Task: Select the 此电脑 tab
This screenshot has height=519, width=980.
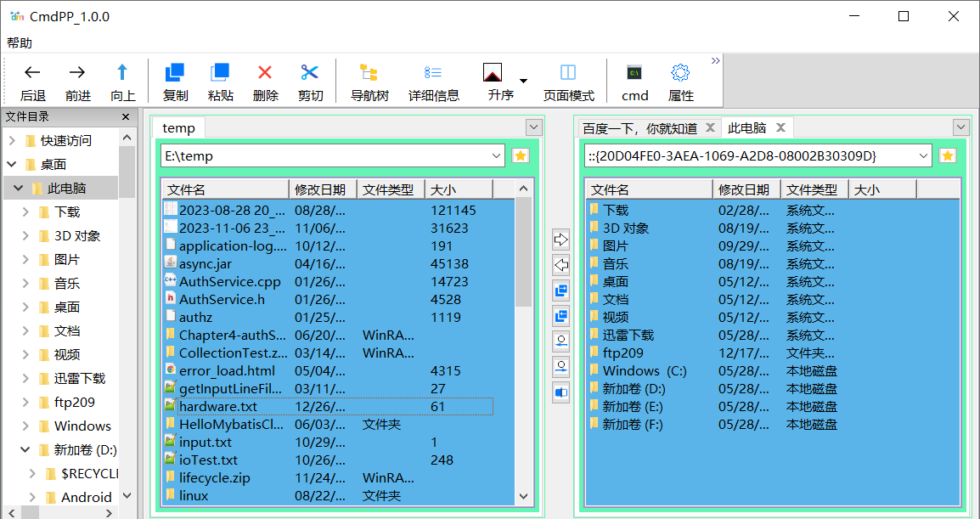Action: (x=746, y=128)
